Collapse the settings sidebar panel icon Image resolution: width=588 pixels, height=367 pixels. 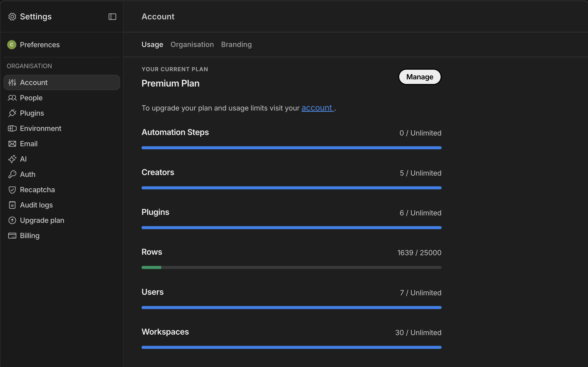(x=112, y=17)
